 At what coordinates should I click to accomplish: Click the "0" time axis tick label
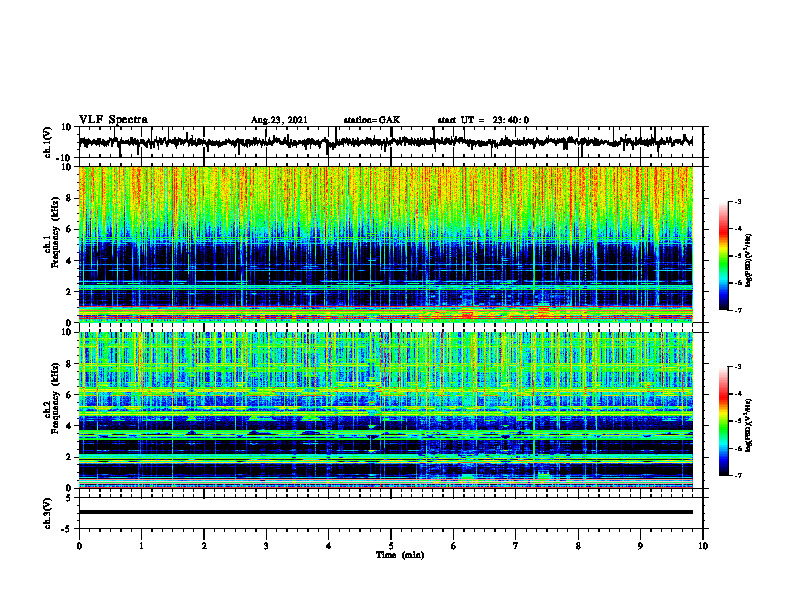[79, 546]
